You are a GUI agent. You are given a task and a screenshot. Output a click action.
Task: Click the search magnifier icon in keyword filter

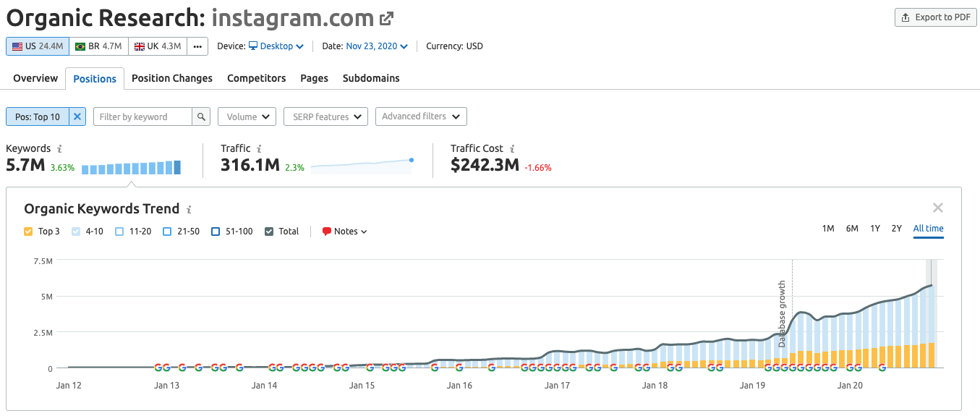point(201,116)
